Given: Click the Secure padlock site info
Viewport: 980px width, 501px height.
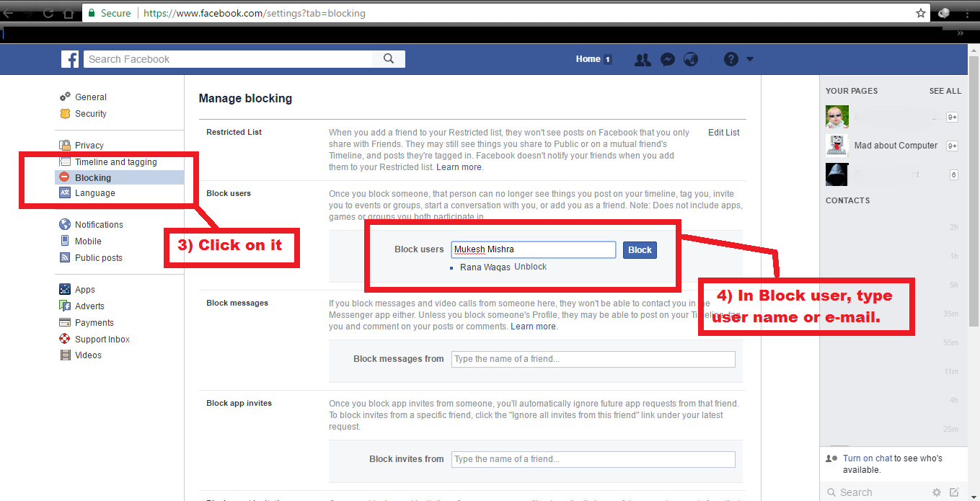Looking at the screenshot, I should pos(109,13).
